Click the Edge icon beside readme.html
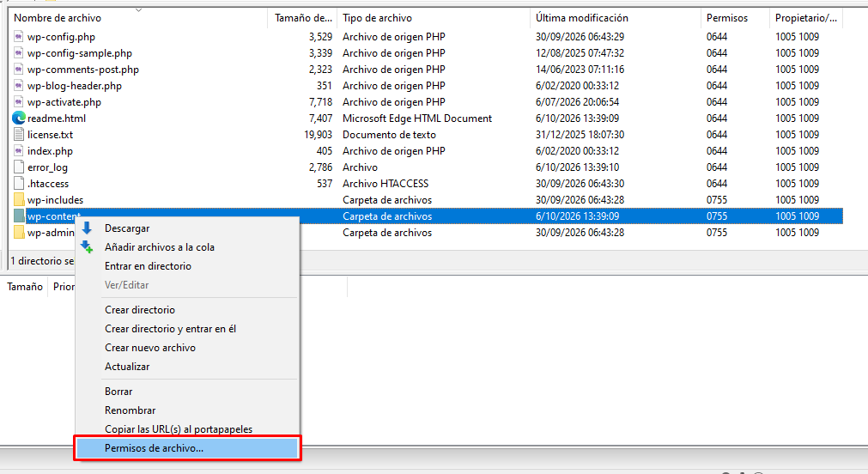 [x=19, y=118]
